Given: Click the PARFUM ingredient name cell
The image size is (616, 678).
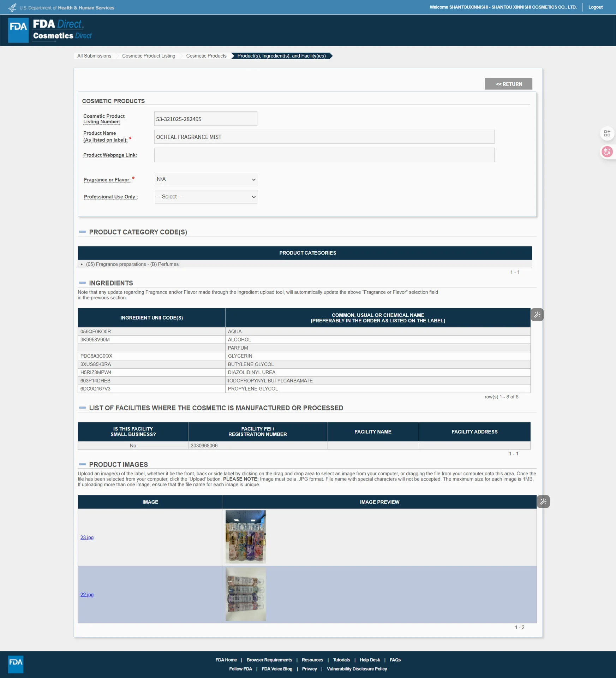Looking at the screenshot, I should click(x=378, y=348).
